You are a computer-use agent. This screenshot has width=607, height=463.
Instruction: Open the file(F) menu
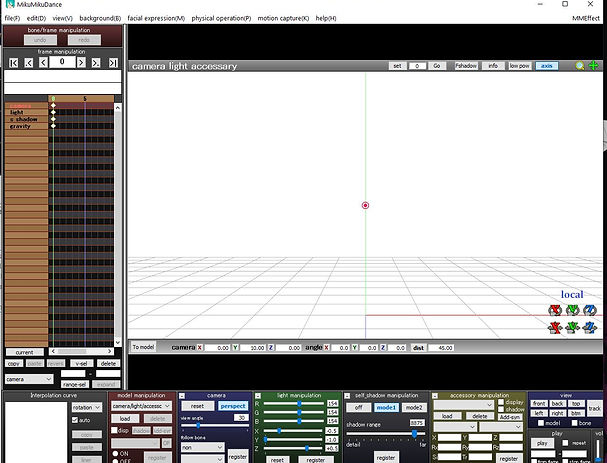tap(12, 18)
